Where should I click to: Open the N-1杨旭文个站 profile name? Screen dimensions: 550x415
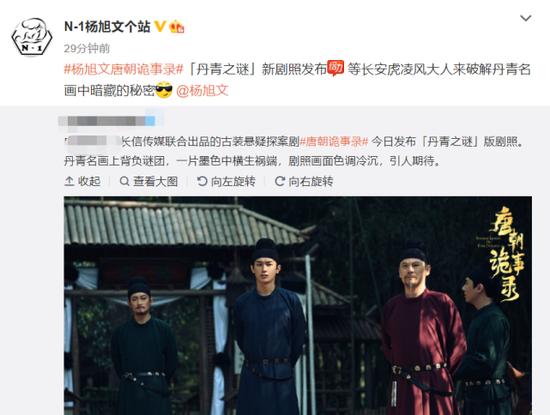(107, 26)
